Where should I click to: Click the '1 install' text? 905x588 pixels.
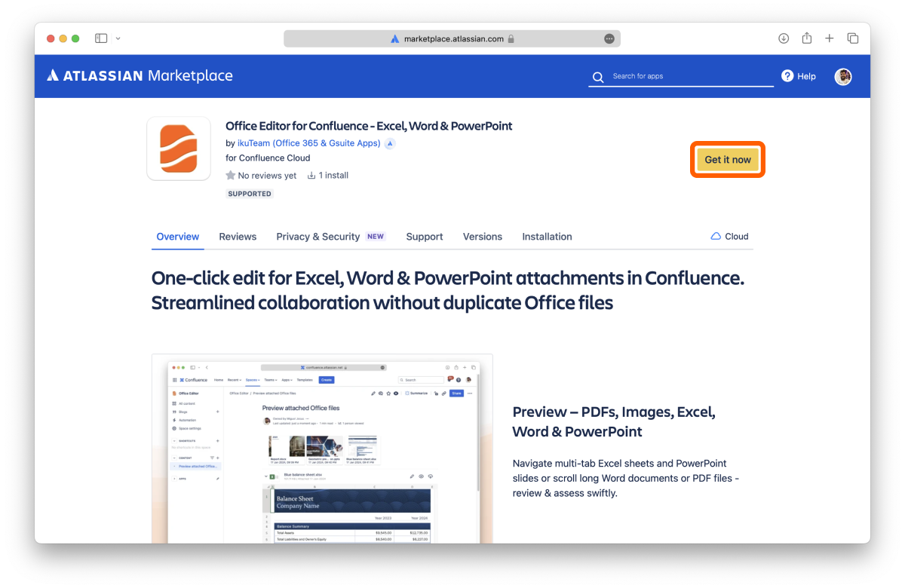coord(333,176)
